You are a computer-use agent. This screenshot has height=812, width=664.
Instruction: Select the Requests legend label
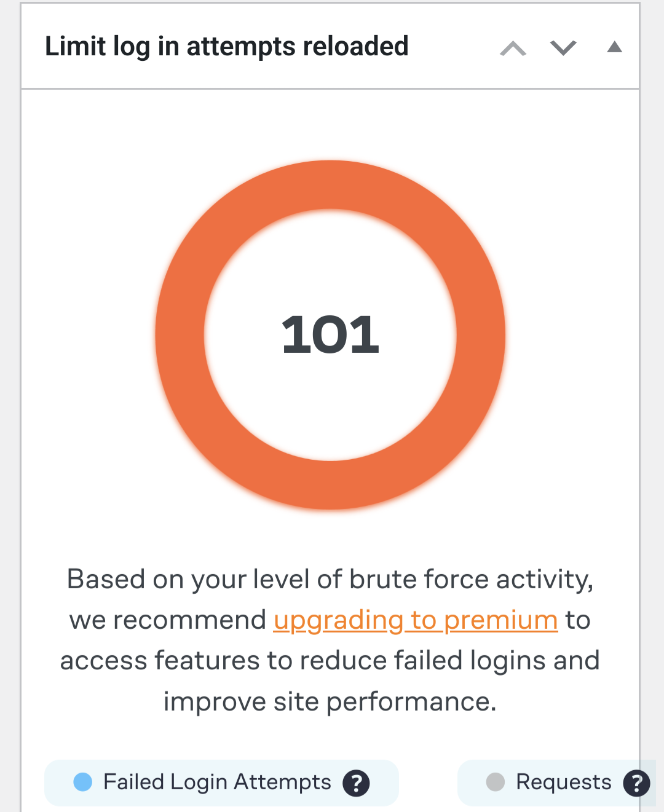click(563, 782)
